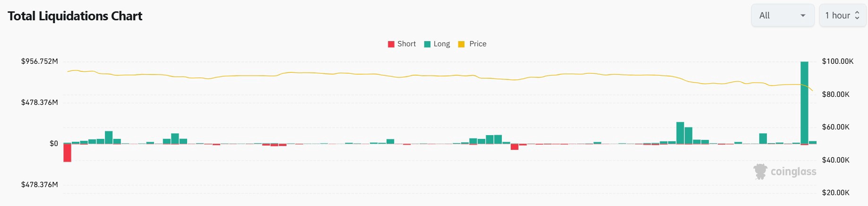
Task: Click the $0 axis label
Action: [x=54, y=144]
